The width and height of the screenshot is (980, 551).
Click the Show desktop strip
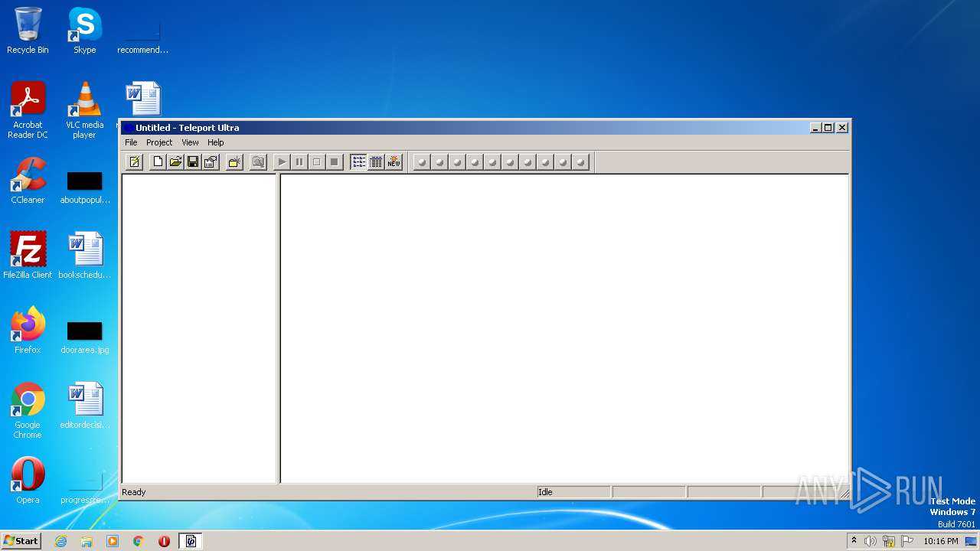tap(972, 541)
